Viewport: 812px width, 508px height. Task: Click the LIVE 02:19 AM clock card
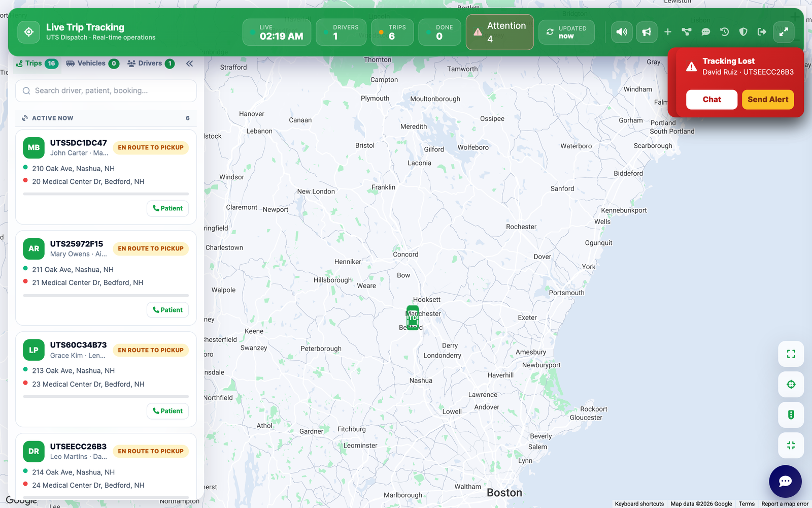pyautogui.click(x=277, y=32)
